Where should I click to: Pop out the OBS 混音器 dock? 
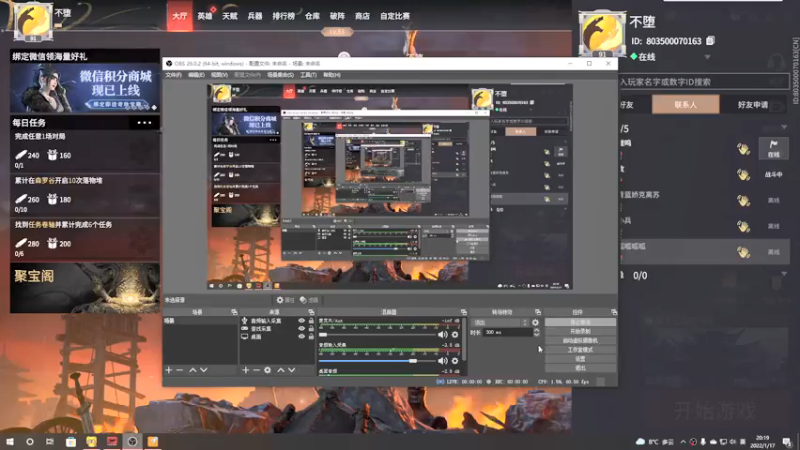[464, 312]
